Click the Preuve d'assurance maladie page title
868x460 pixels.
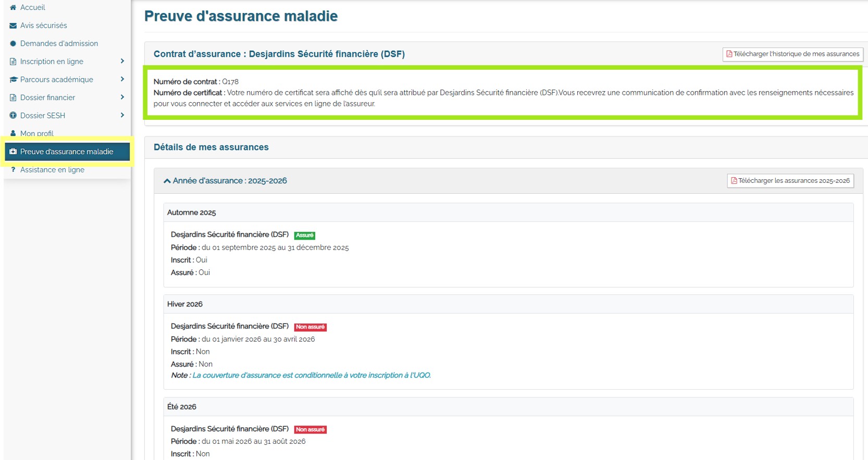click(x=241, y=16)
